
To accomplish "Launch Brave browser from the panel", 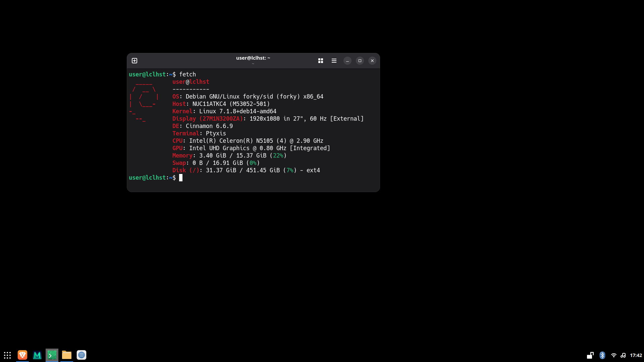I will point(22,355).
